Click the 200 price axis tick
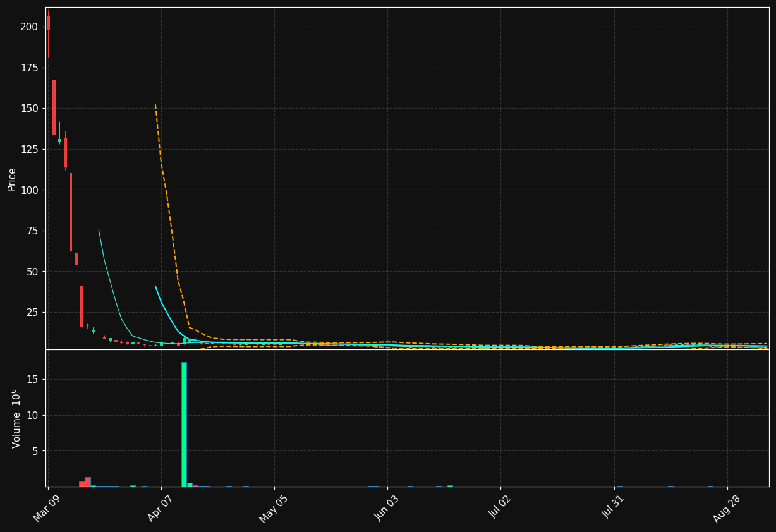The image size is (776, 532). (x=29, y=27)
